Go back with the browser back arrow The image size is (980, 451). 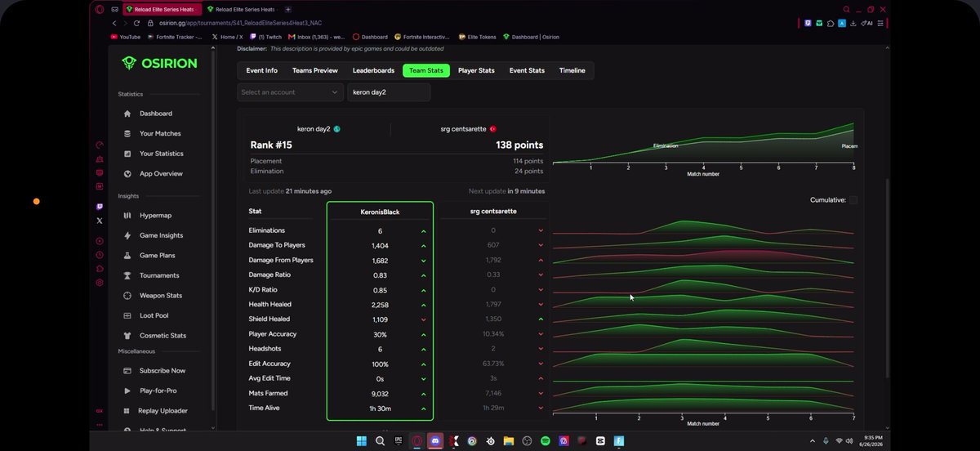point(114,23)
